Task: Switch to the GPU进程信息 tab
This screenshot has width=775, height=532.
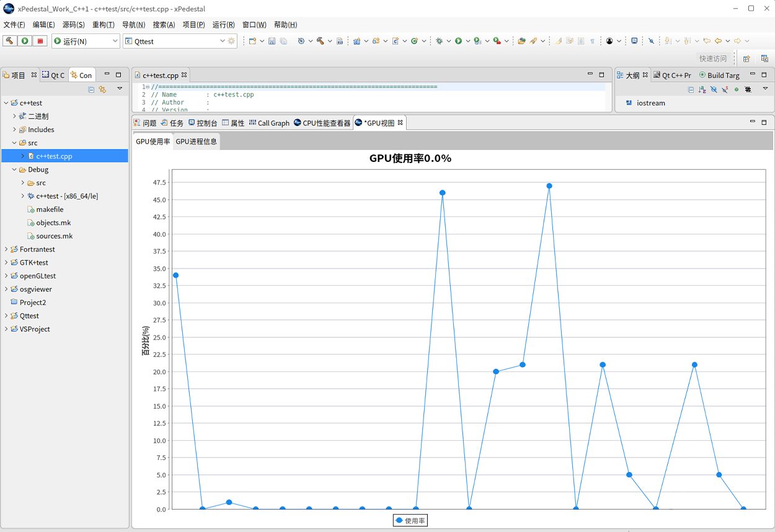Action: point(197,141)
